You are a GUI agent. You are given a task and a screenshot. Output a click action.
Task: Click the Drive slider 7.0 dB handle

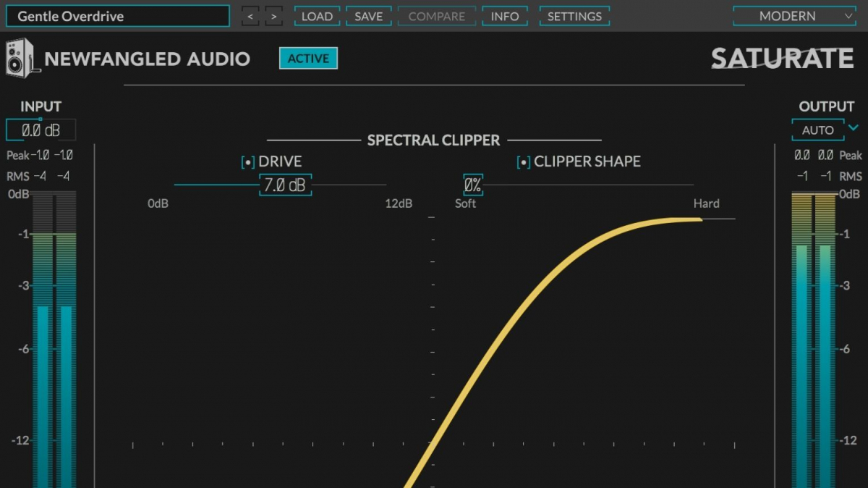285,185
